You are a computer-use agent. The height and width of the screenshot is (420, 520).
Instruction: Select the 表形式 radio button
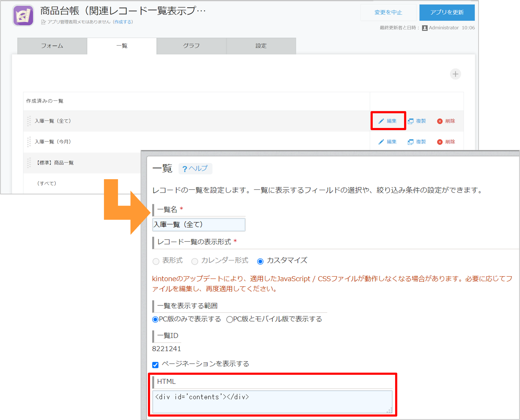click(156, 261)
